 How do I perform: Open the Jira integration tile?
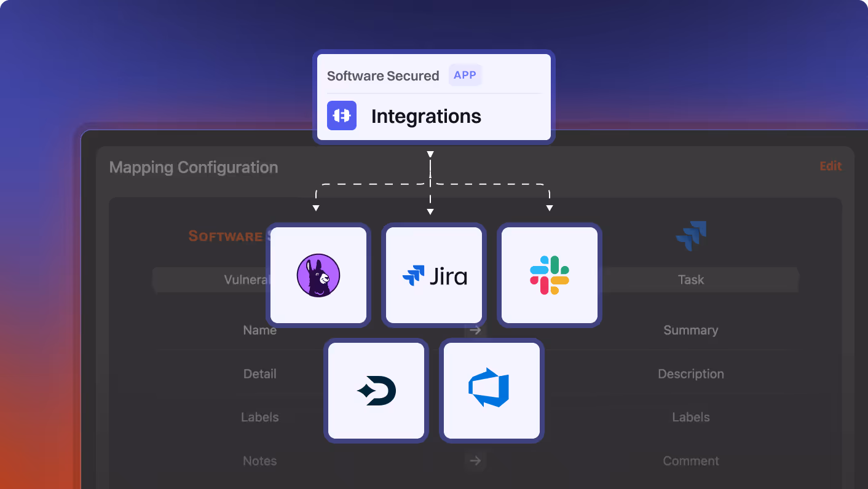pyautogui.click(x=433, y=275)
